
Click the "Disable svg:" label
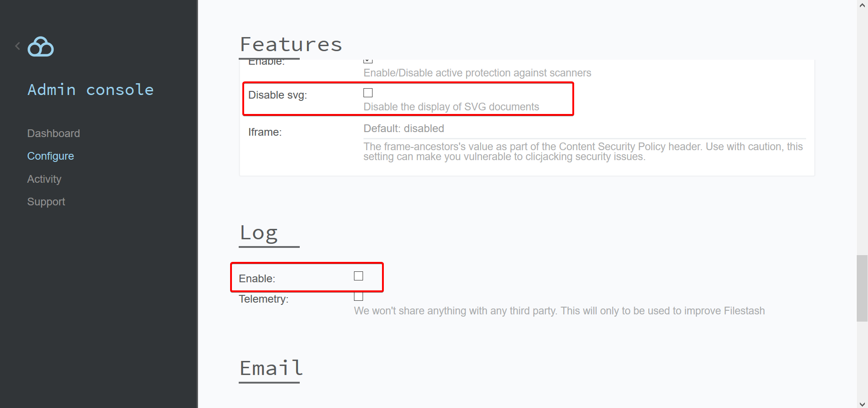tap(278, 95)
